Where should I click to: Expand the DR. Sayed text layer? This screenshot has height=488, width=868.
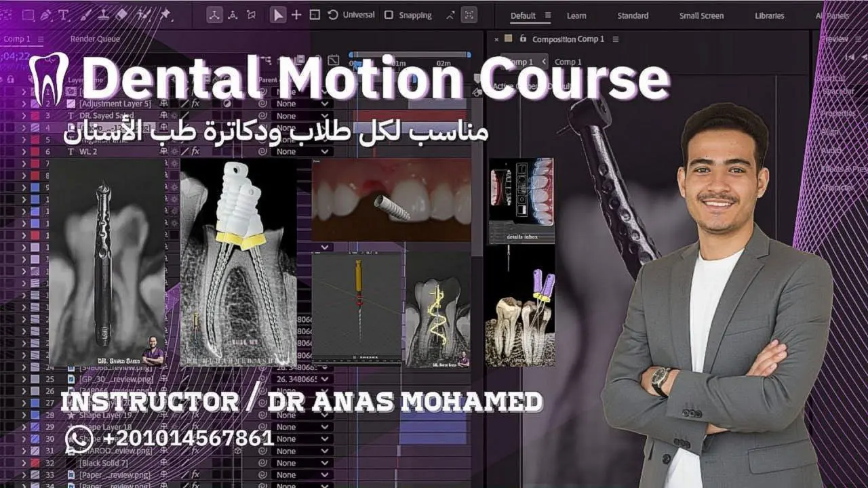tap(24, 116)
